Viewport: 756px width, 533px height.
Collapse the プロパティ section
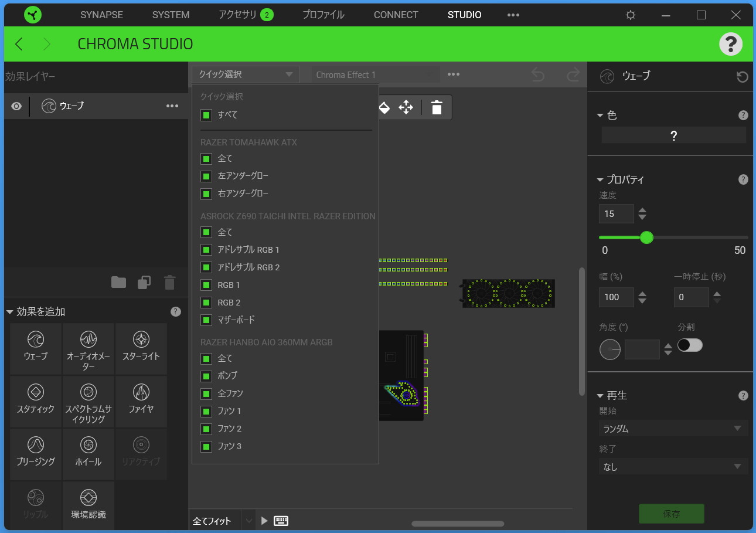coord(600,180)
